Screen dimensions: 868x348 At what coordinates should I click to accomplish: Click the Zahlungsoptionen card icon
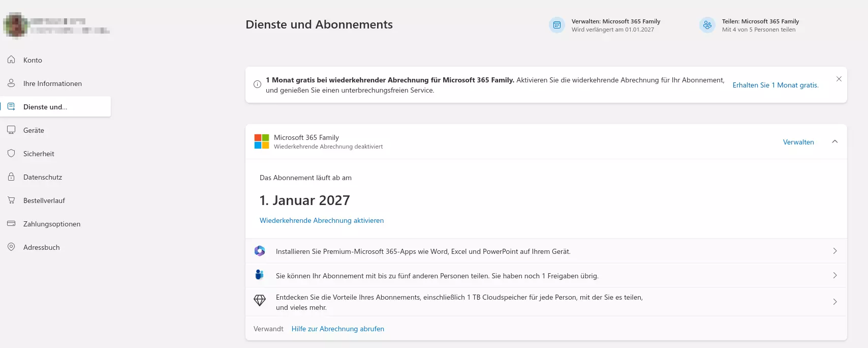coord(11,223)
